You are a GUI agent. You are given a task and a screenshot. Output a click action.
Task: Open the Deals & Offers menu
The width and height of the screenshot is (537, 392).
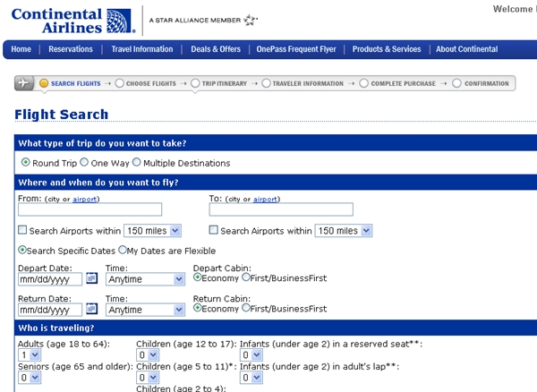(216, 49)
